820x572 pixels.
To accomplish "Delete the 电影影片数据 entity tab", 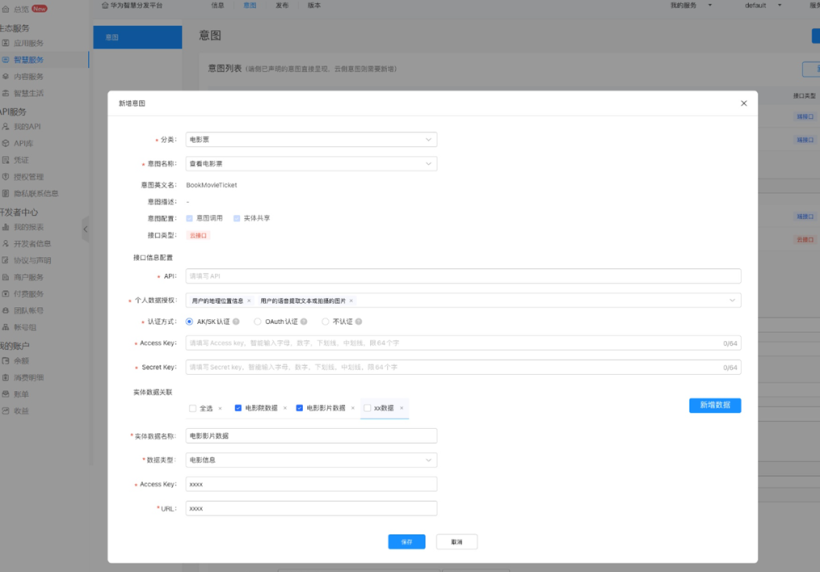I will (x=353, y=408).
